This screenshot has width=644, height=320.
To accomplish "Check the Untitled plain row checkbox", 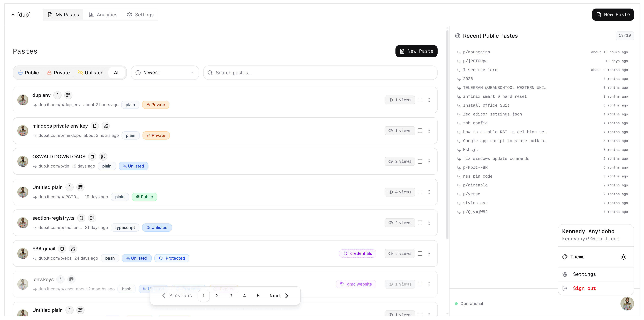I will pyautogui.click(x=420, y=192).
